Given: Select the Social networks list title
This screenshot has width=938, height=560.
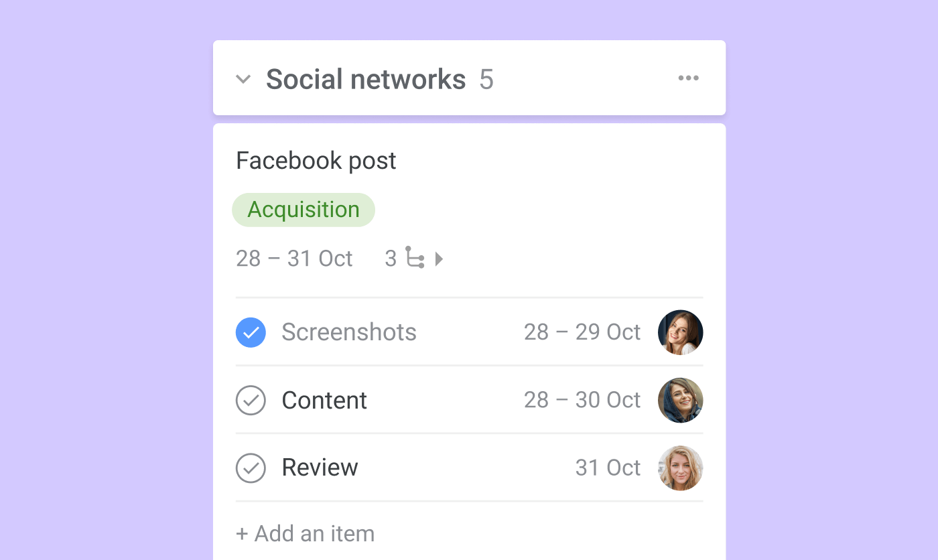Looking at the screenshot, I should tap(366, 78).
